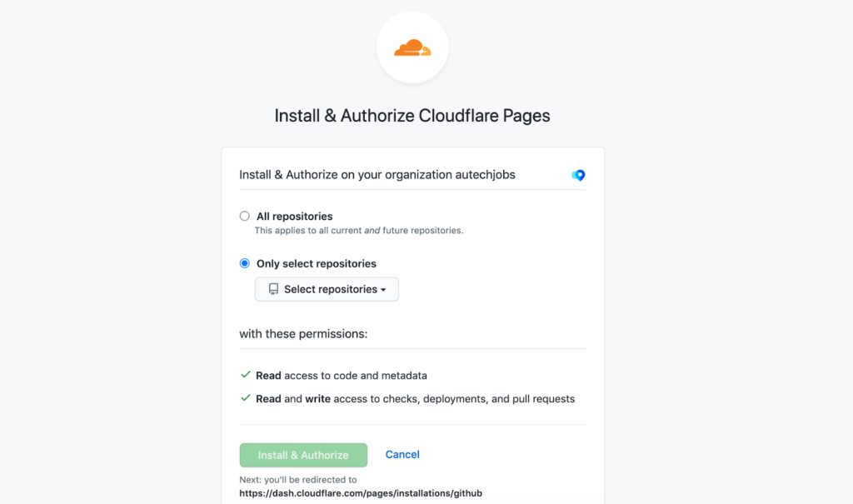The width and height of the screenshot is (853, 504).
Task: Click the green checkmark beside checks, deployments permission
Action: pos(246,398)
